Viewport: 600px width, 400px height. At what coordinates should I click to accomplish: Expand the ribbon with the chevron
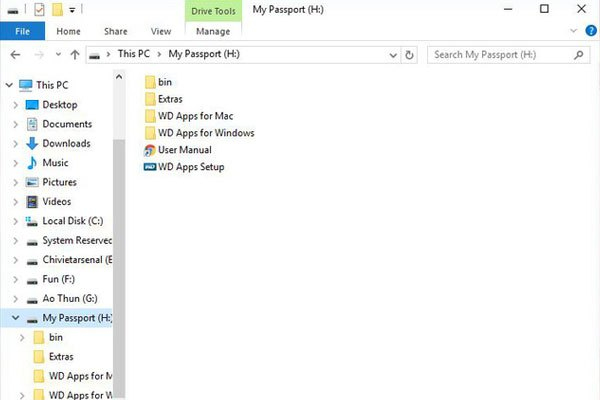(x=573, y=31)
